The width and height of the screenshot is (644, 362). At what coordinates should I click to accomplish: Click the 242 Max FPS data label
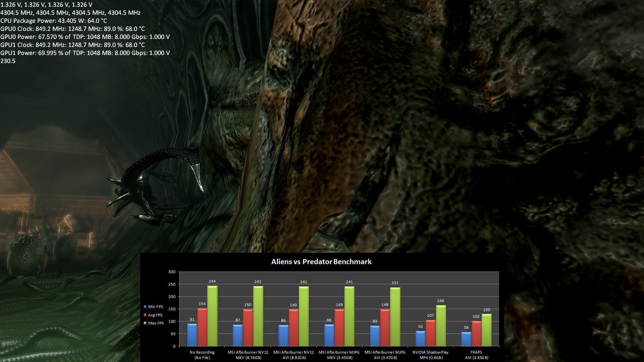click(x=258, y=282)
